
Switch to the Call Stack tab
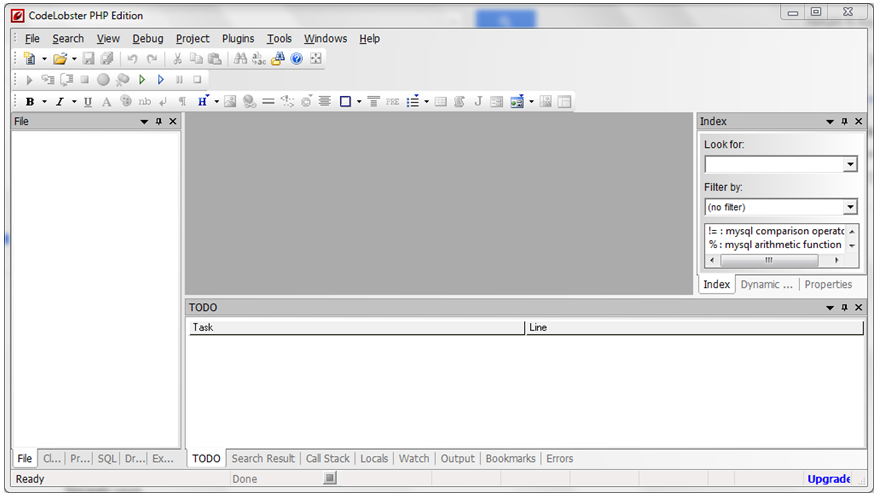click(327, 459)
